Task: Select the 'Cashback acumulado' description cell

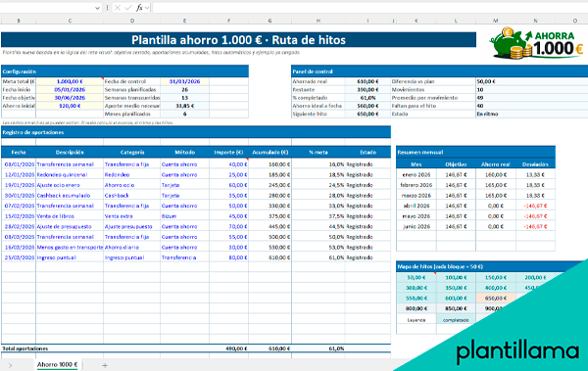Action: click(x=70, y=196)
